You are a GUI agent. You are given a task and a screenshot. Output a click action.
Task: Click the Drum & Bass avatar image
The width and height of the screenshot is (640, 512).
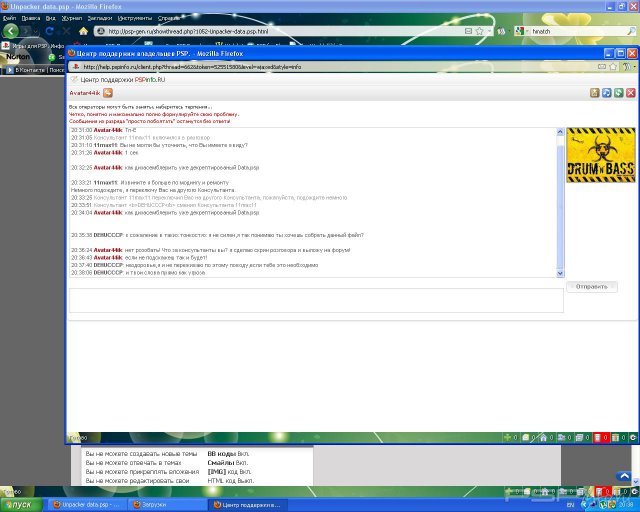coord(600,155)
